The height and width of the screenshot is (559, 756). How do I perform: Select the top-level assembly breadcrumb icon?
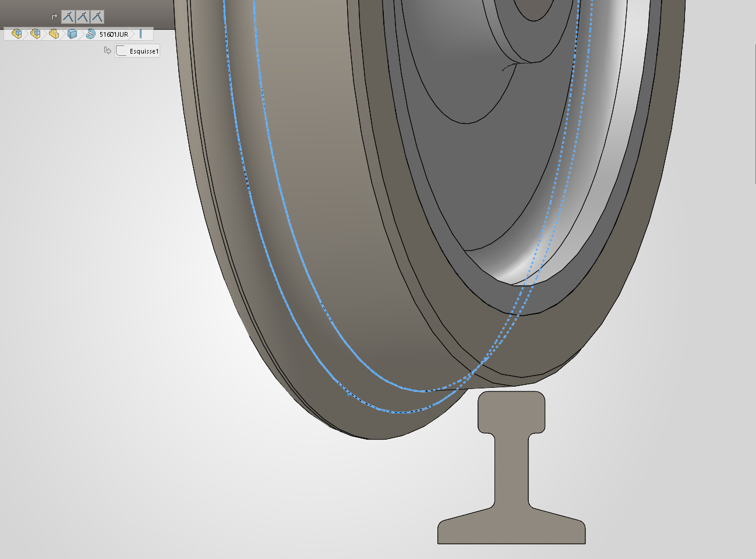pos(17,34)
